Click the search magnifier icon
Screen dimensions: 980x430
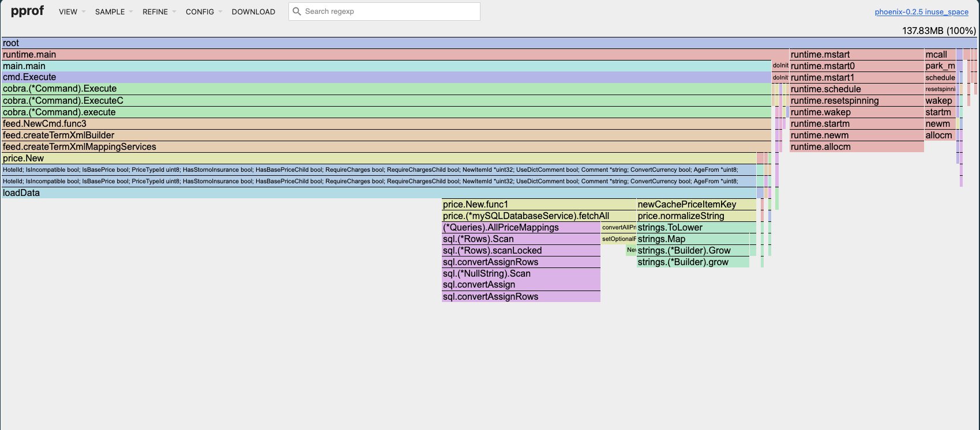click(297, 12)
